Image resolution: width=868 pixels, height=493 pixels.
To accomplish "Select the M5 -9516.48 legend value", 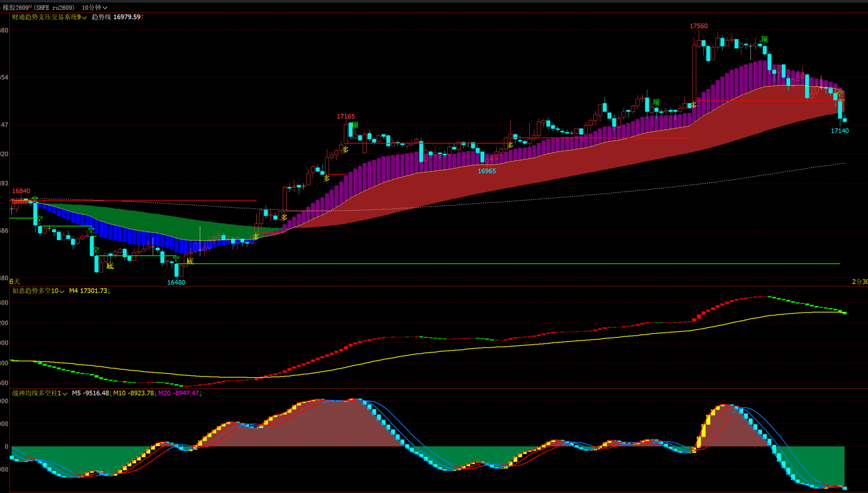I will (91, 393).
